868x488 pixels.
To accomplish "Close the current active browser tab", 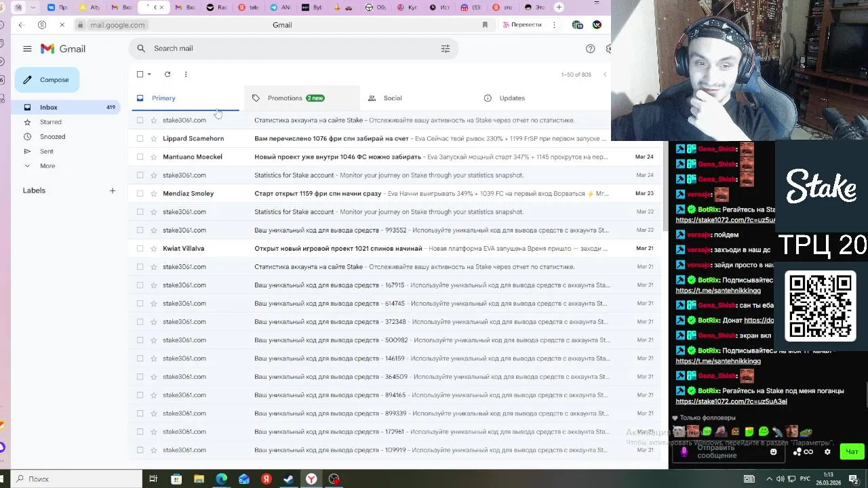I will click(162, 7).
